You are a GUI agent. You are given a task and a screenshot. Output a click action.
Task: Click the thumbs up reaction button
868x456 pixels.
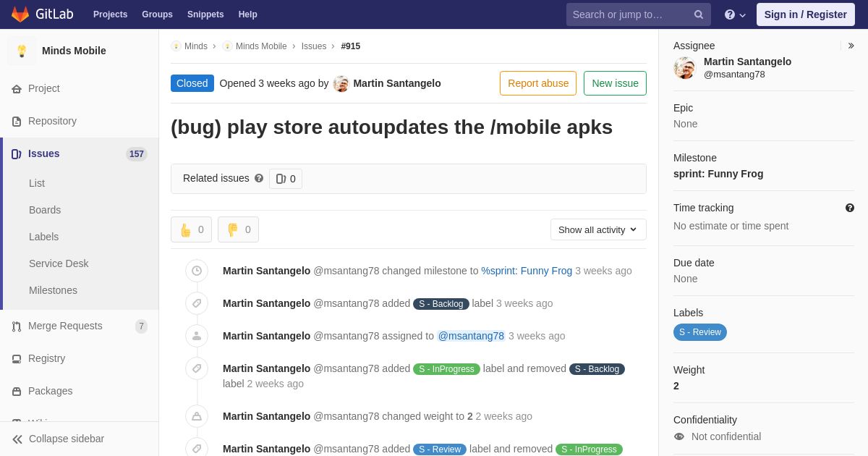pyautogui.click(x=191, y=229)
